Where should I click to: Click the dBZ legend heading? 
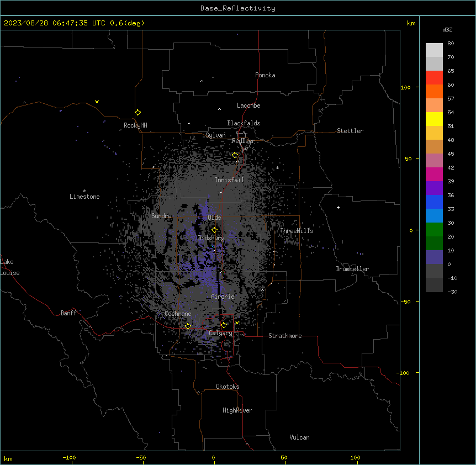coord(447,30)
